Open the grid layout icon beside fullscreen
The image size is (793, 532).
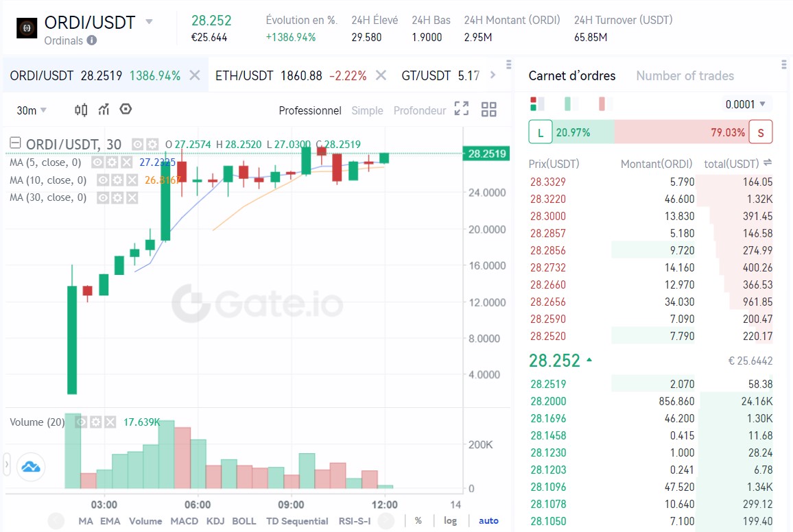pyautogui.click(x=488, y=109)
